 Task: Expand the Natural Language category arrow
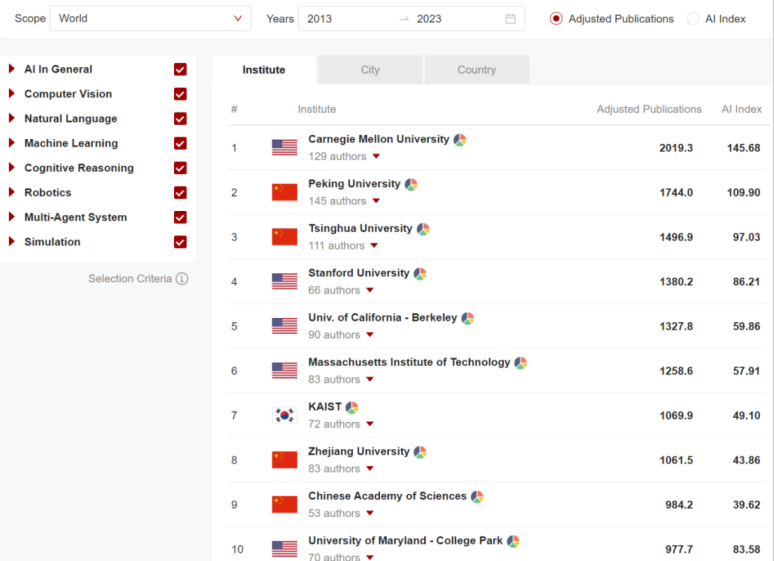point(11,118)
